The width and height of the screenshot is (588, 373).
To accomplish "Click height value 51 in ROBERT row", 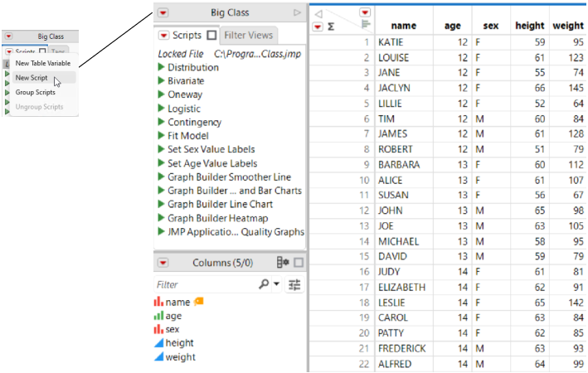I will 529,149.
